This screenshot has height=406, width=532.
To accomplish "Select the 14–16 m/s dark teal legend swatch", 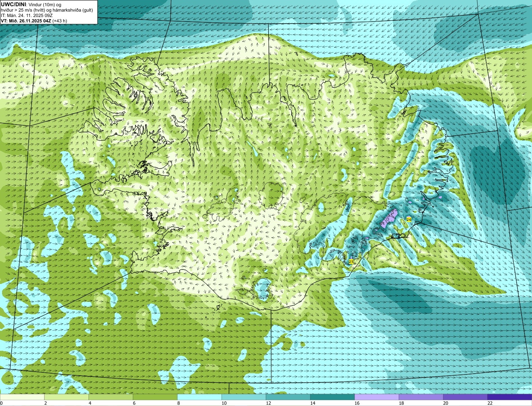I will (332, 397).
